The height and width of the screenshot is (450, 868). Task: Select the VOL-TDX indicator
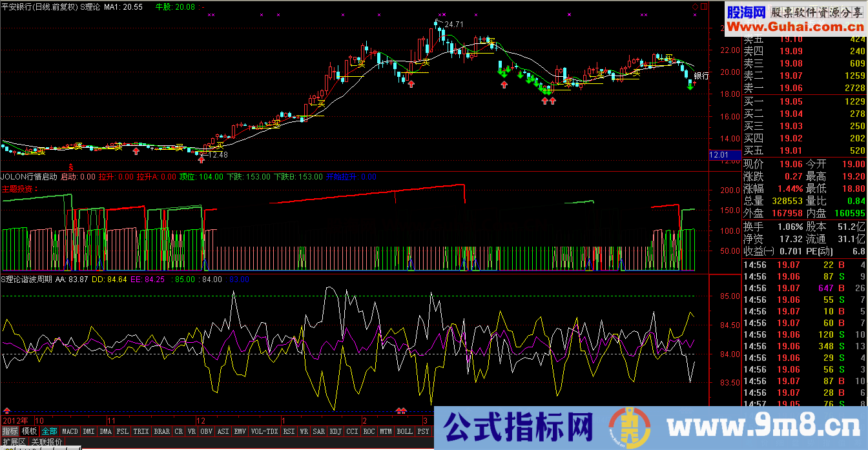pos(264,431)
